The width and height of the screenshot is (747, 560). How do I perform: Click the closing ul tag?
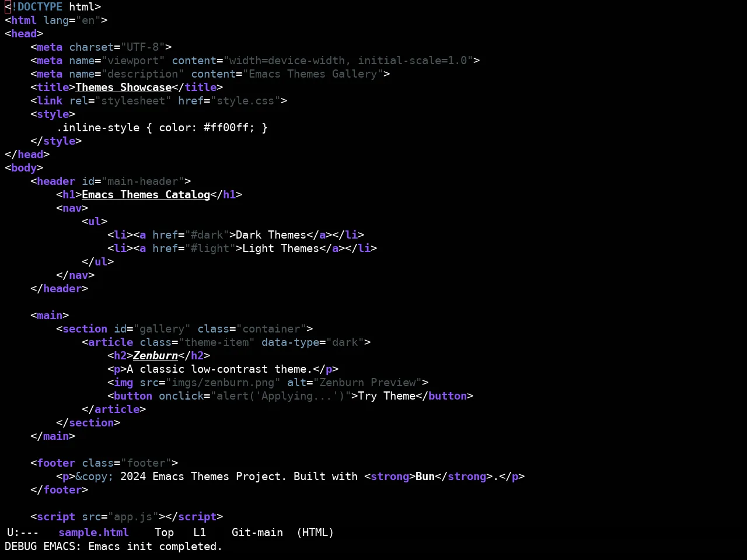98,262
